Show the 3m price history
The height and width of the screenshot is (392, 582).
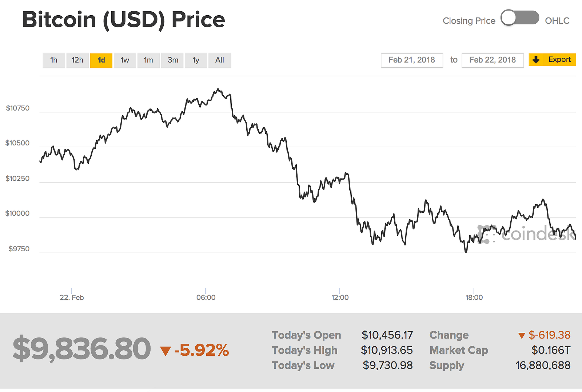pos(173,60)
